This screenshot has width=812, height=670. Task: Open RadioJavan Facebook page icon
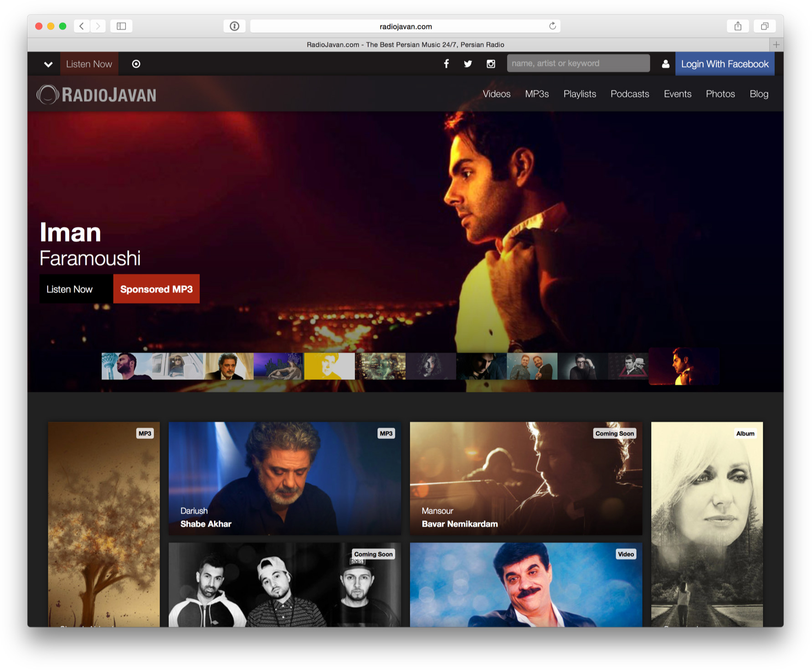coord(447,64)
